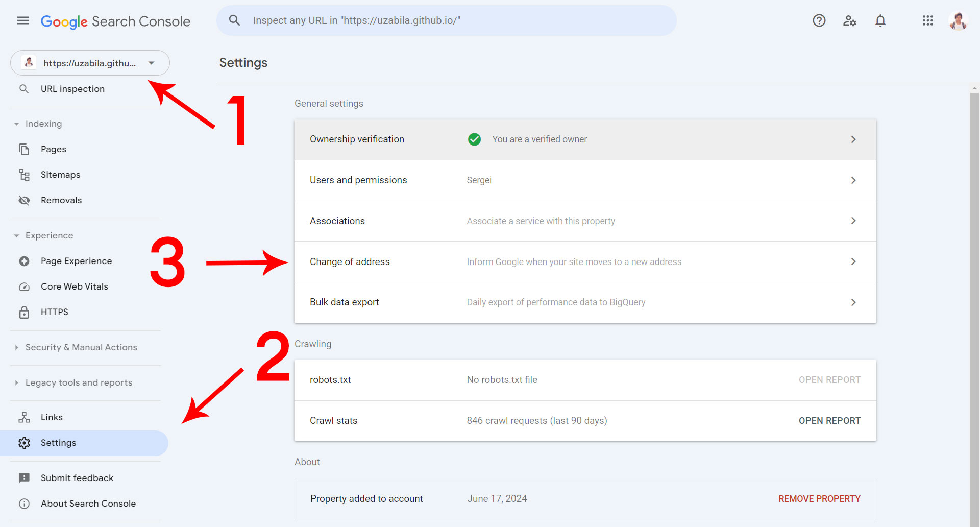Click the URL inspection search field
Image resolution: width=980 pixels, height=527 pixels.
[x=447, y=20]
